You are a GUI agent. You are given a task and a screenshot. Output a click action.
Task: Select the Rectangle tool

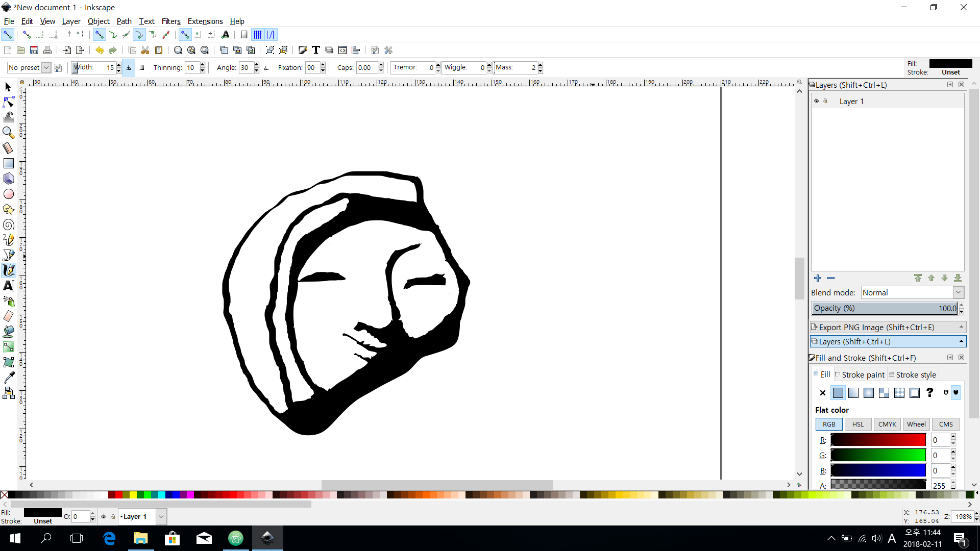[8, 163]
